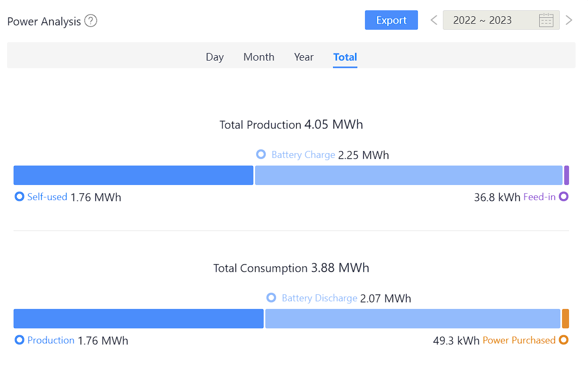This screenshot has width=588, height=376.
Task: Click the Production label under consumption bar
Action: click(x=51, y=340)
